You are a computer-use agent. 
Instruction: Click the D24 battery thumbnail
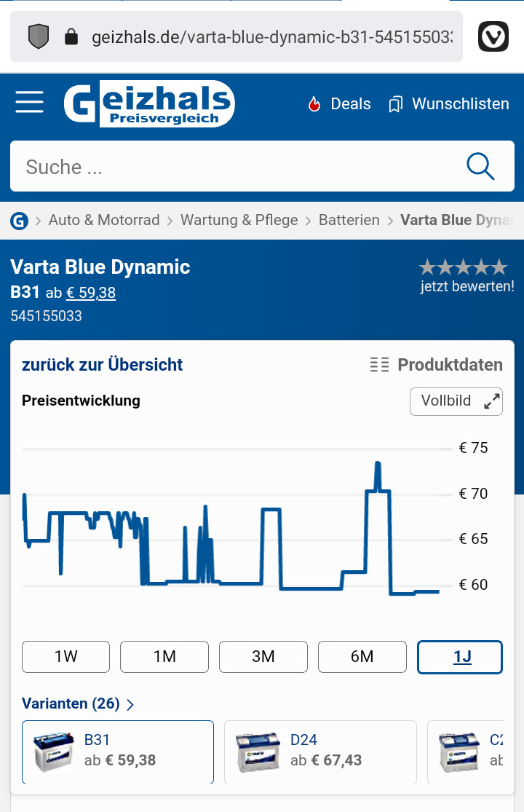click(257, 752)
